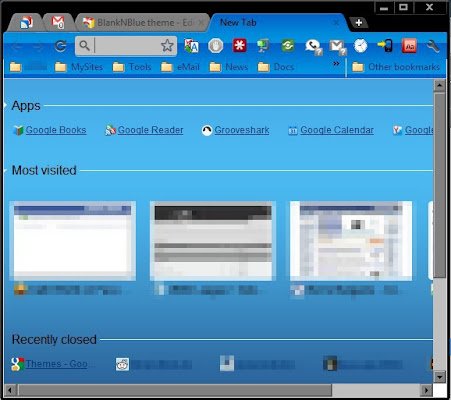Screen dimensions: 451x400
Task: Open the MySites bookmark folder
Action: click(79, 67)
